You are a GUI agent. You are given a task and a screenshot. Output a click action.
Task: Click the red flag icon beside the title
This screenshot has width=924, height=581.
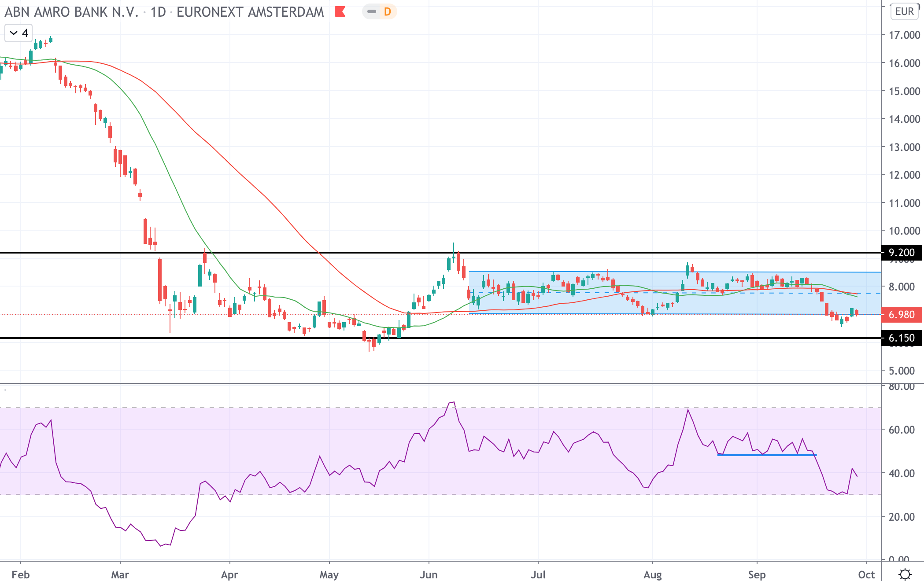(340, 11)
